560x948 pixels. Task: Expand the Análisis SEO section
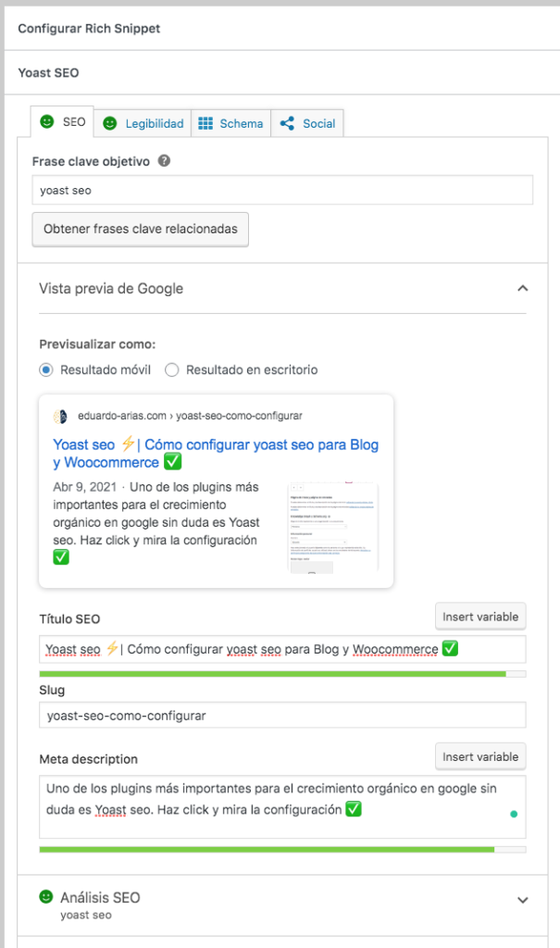coord(522,900)
